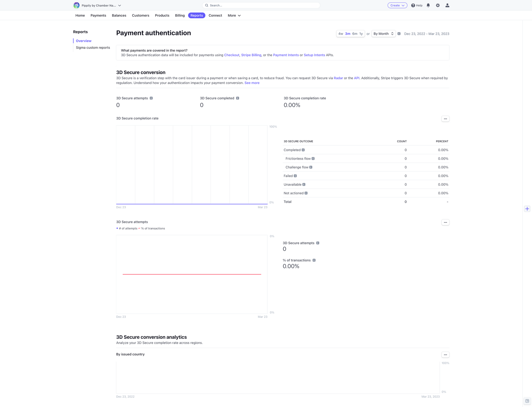Open the Create dropdown
The width and height of the screenshot is (532, 407).
[397, 5]
